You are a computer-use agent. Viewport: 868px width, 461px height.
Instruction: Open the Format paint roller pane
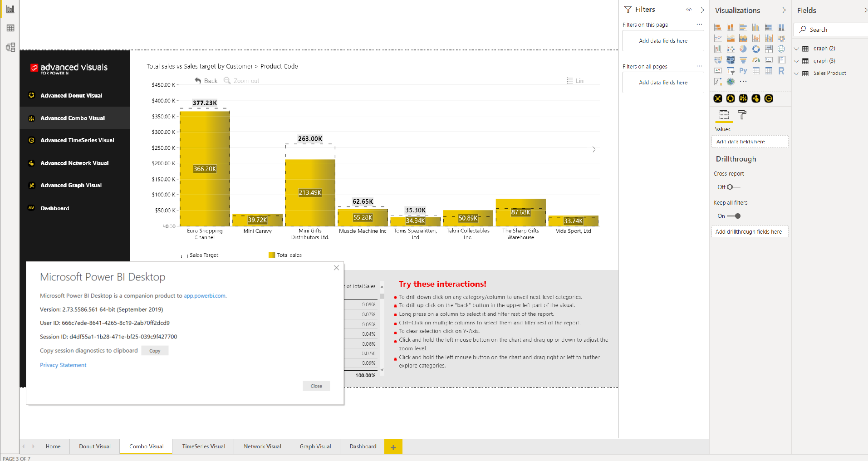742,115
